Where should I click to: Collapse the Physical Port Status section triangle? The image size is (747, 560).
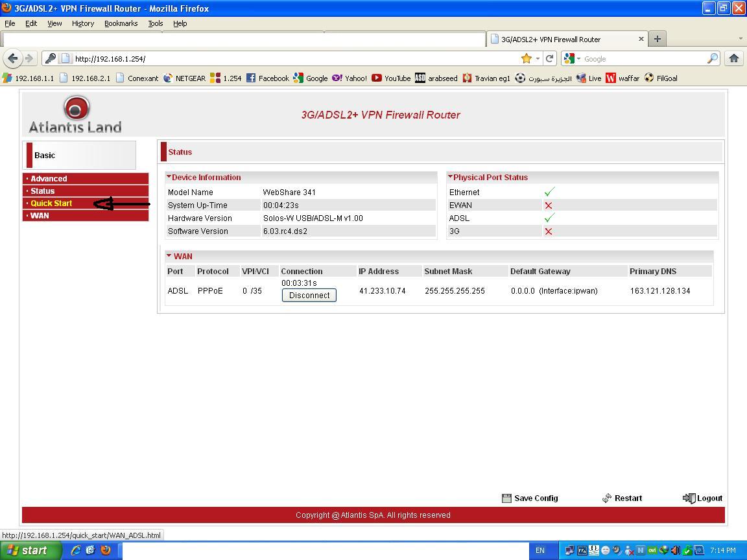(450, 177)
